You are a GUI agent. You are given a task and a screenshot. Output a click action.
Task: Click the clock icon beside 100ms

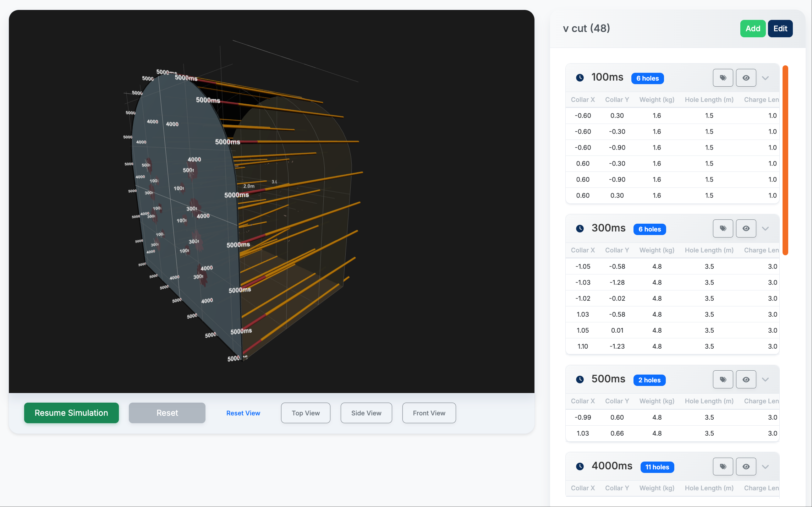click(x=580, y=78)
